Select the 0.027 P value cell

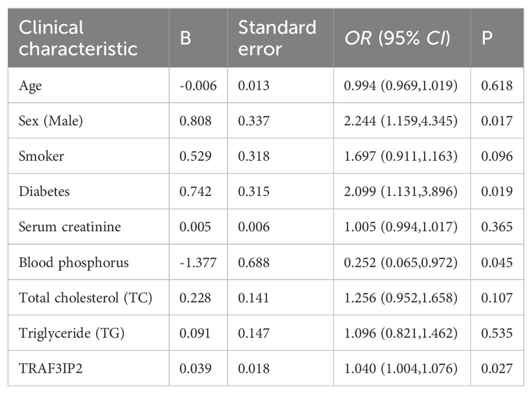point(497,368)
